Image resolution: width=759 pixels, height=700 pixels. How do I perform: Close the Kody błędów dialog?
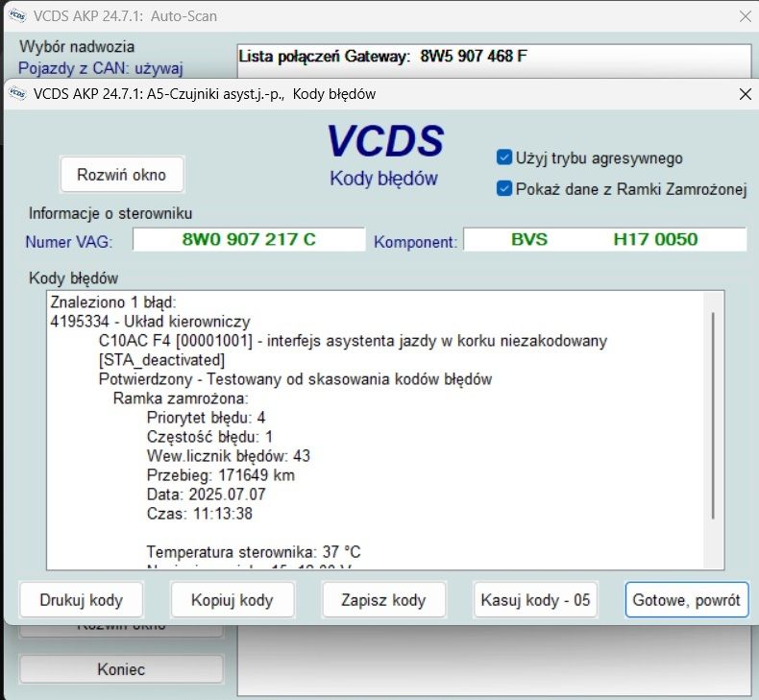click(x=746, y=94)
